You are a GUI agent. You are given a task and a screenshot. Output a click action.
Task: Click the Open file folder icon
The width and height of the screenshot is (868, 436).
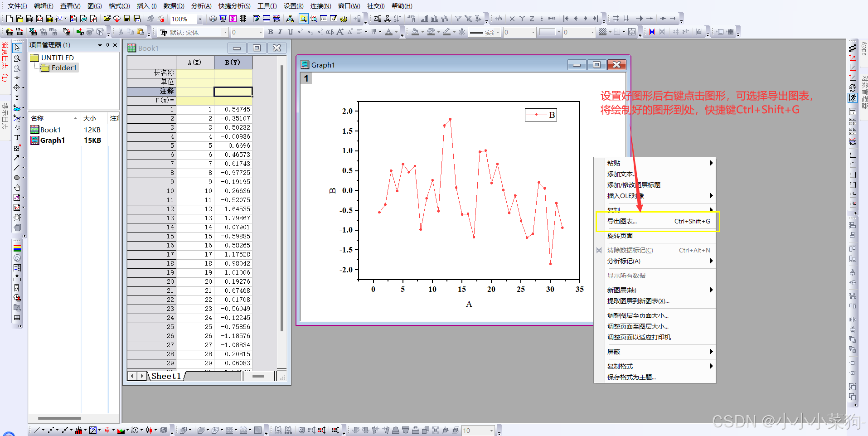coord(107,19)
